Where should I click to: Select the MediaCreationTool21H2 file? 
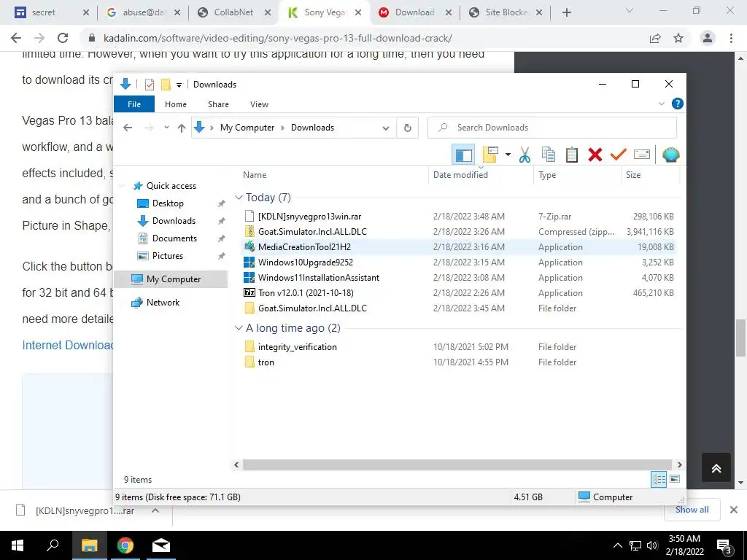coord(304,246)
